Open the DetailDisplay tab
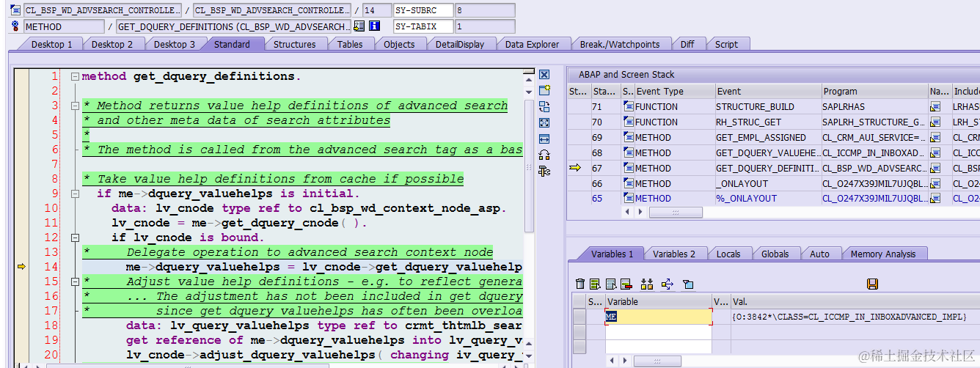The height and width of the screenshot is (368, 980). (459, 44)
